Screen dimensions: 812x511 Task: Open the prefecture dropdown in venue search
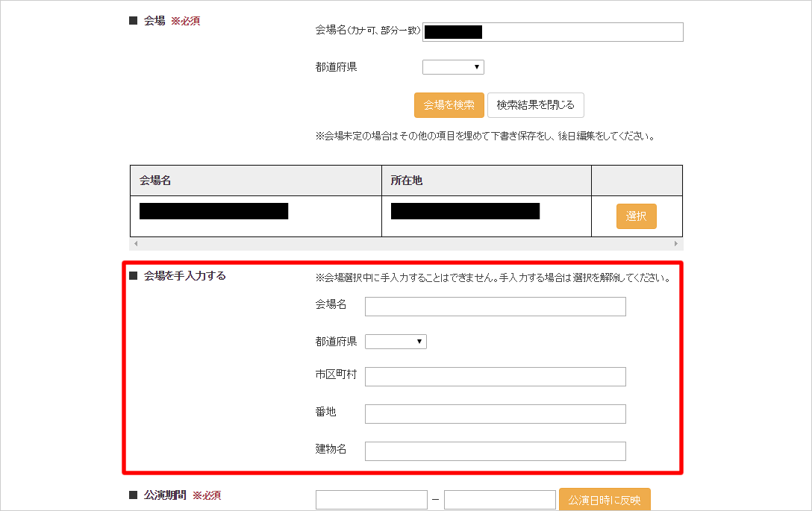[453, 67]
